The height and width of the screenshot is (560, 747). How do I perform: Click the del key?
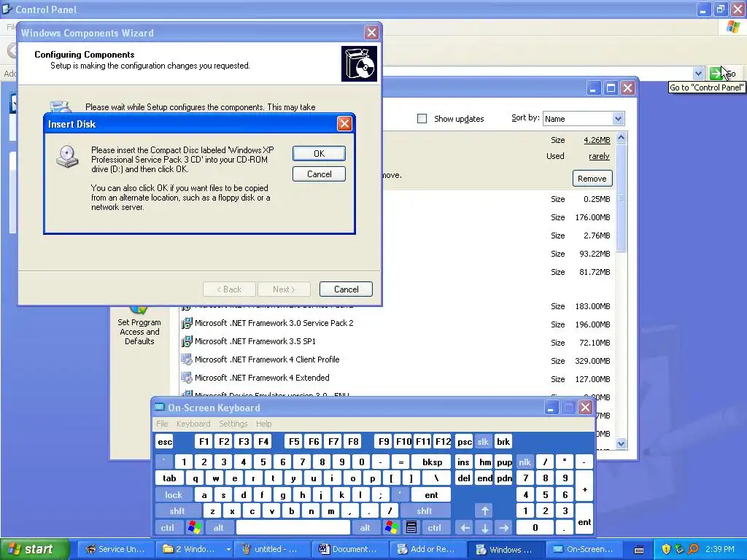click(x=464, y=478)
